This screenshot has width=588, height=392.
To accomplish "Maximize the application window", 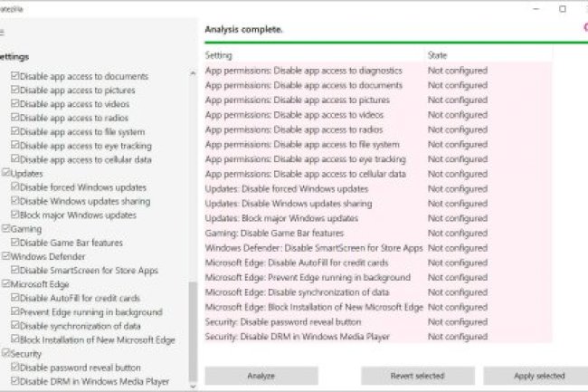I will tap(562, 8).
